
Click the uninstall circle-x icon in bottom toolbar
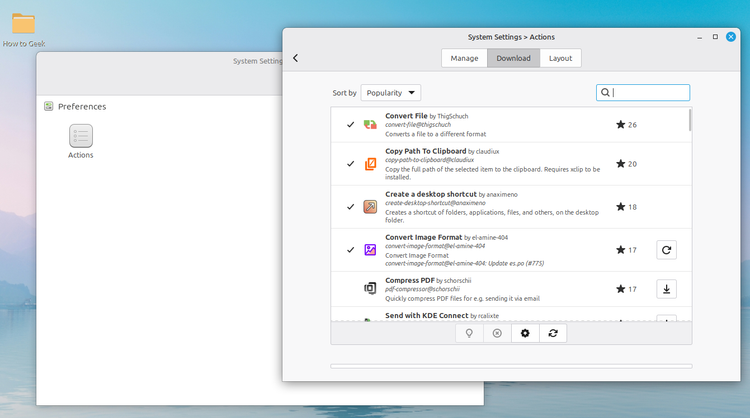coord(497,333)
